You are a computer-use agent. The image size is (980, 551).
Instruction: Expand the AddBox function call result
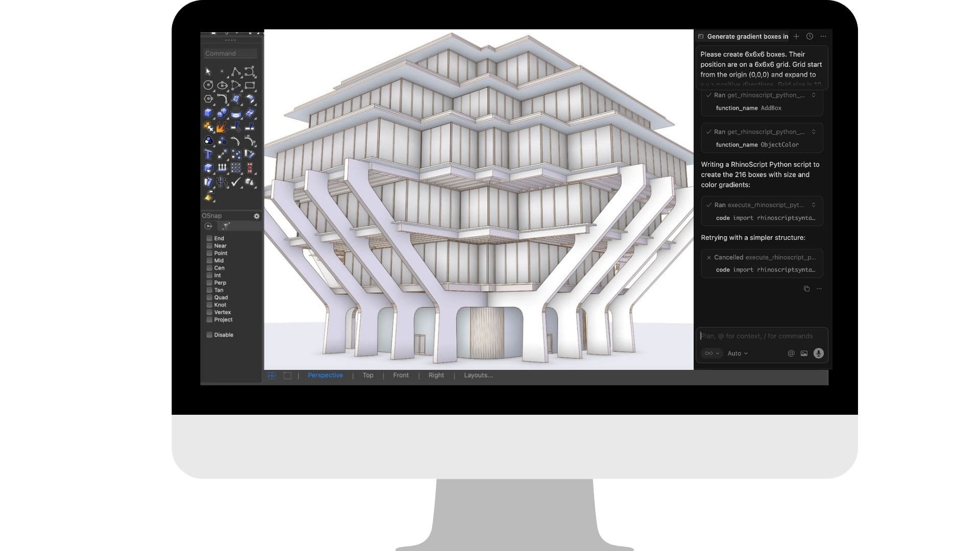[x=813, y=95]
